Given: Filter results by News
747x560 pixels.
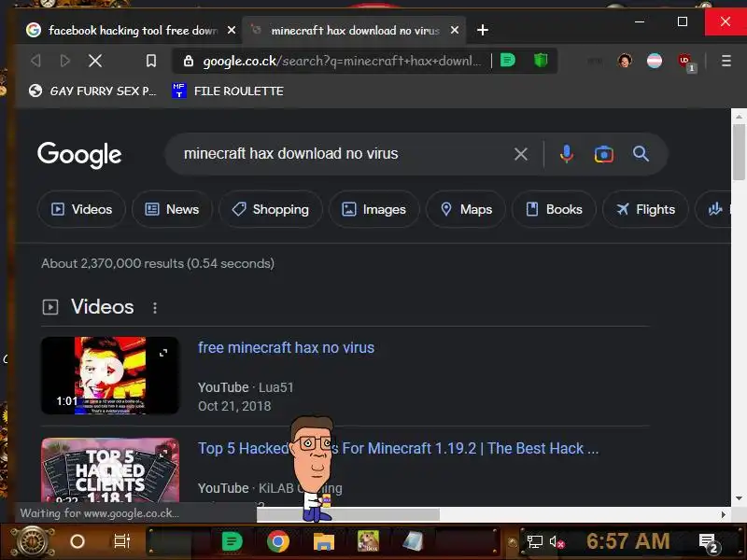Looking at the screenshot, I should point(172,209).
